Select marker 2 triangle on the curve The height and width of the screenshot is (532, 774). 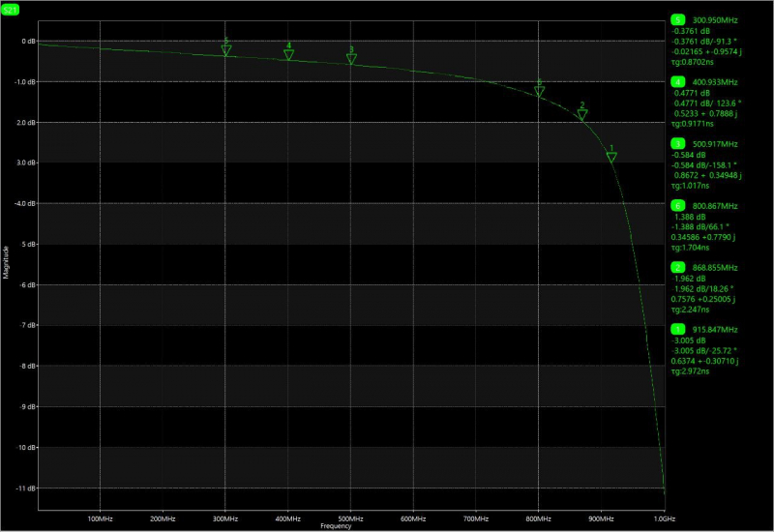click(582, 114)
